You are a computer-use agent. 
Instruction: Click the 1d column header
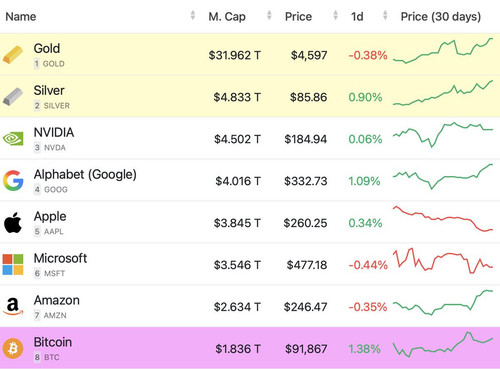(x=357, y=16)
